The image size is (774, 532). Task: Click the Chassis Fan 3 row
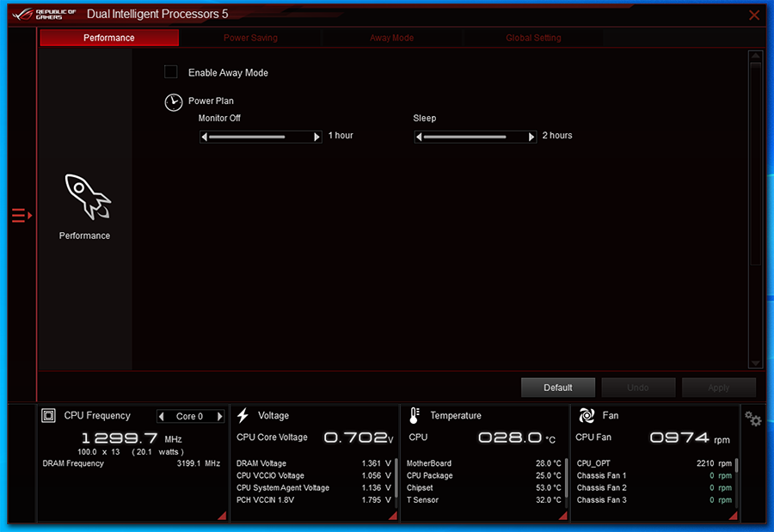tap(654, 500)
